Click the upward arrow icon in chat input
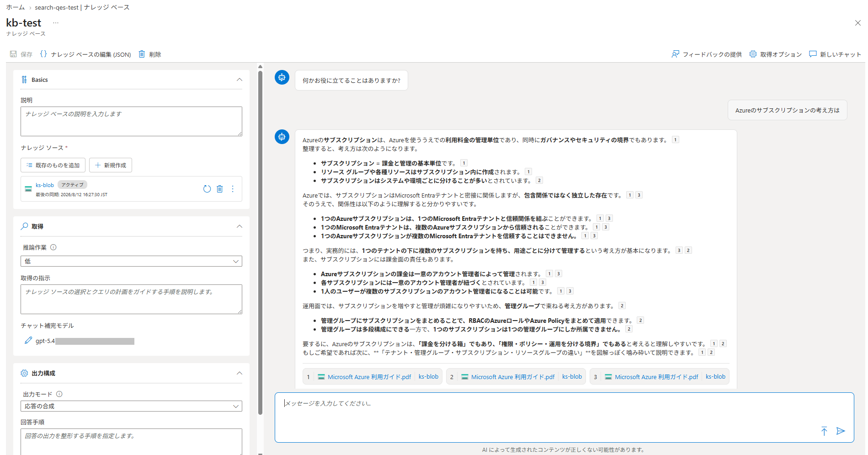This screenshot has width=868, height=455. (824, 431)
